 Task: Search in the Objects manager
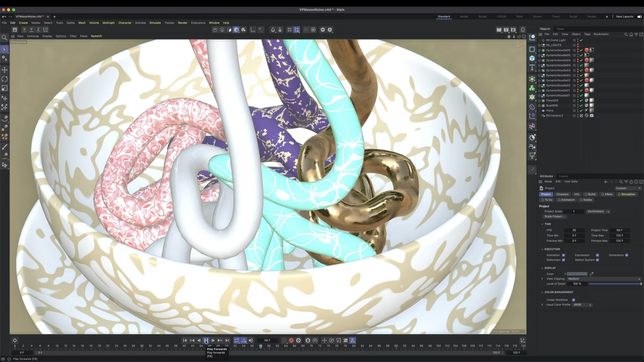pyautogui.click(x=626, y=34)
